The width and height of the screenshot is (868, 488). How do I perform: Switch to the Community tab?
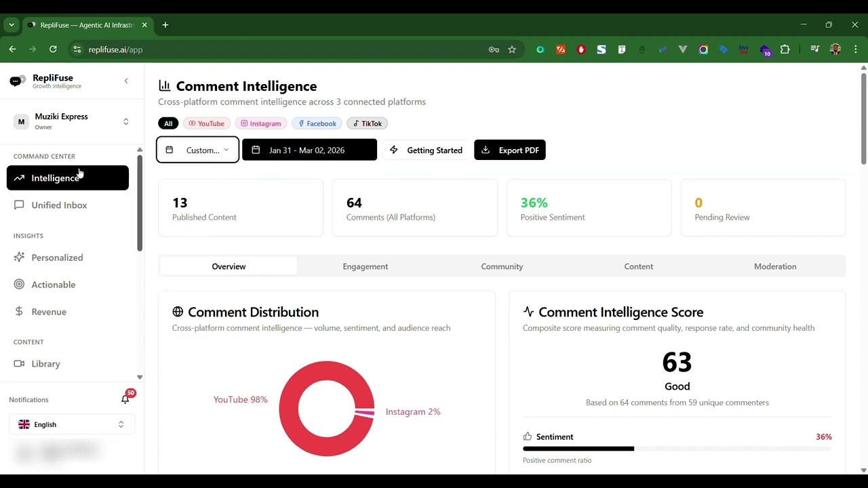coord(502,266)
